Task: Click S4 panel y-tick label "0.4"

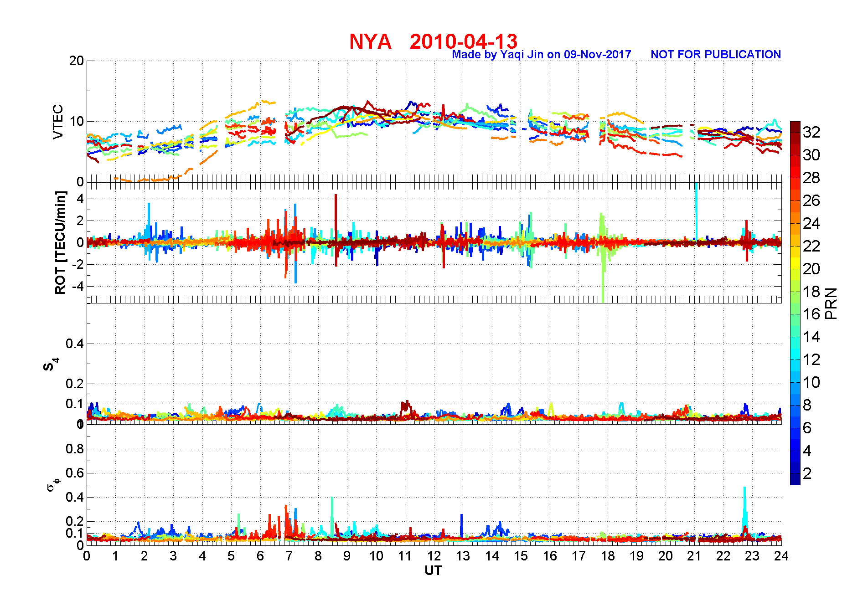Action: [x=75, y=344]
